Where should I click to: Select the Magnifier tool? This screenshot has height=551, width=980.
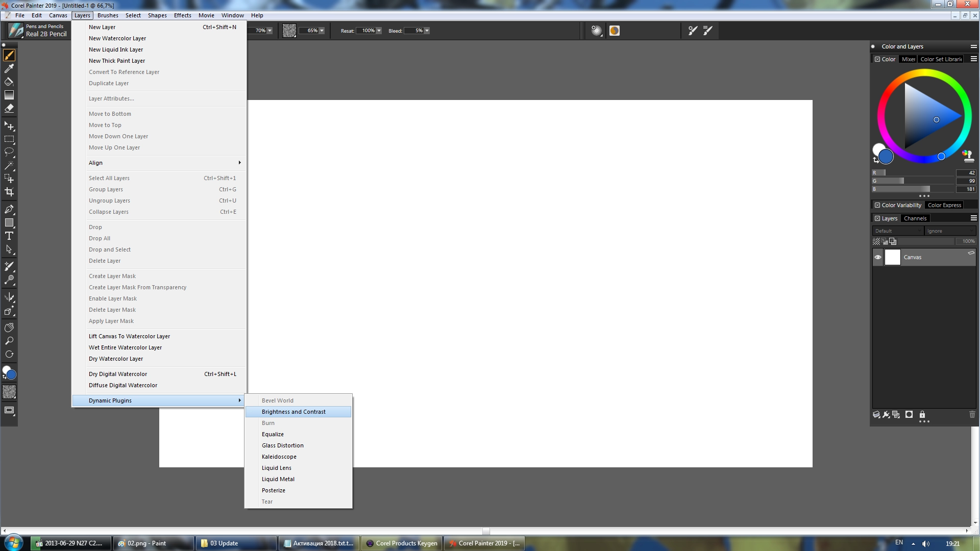[9, 341]
